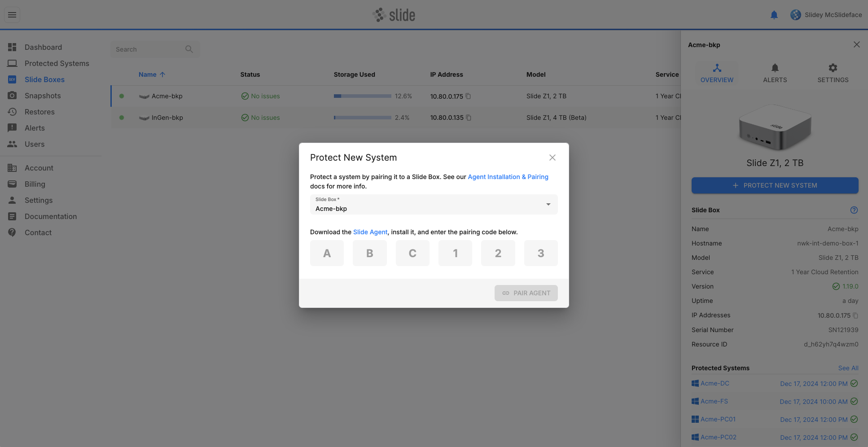
Task: Open the hamburger menu
Action: click(12, 15)
